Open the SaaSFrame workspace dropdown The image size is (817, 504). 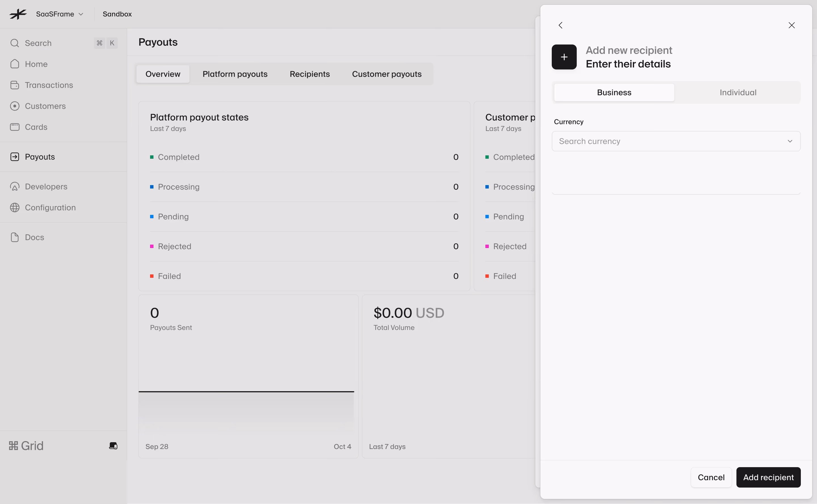tap(60, 14)
